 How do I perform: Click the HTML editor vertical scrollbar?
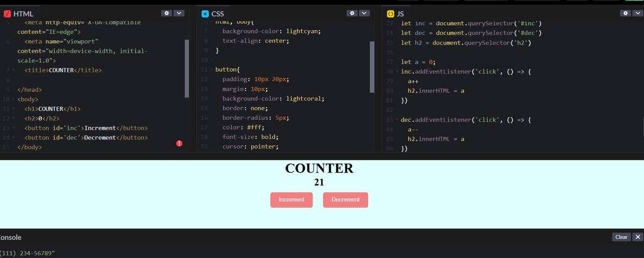pyautogui.click(x=187, y=68)
